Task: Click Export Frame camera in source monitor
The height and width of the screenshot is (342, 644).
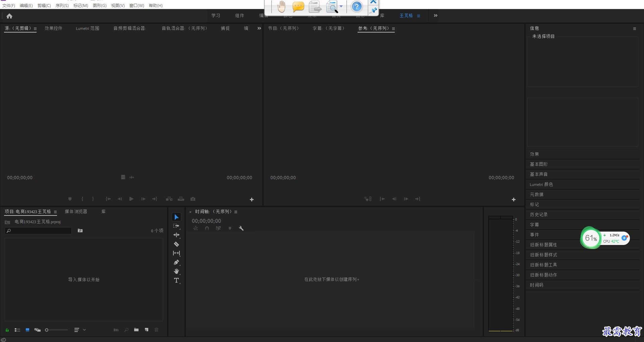Action: 193,199
